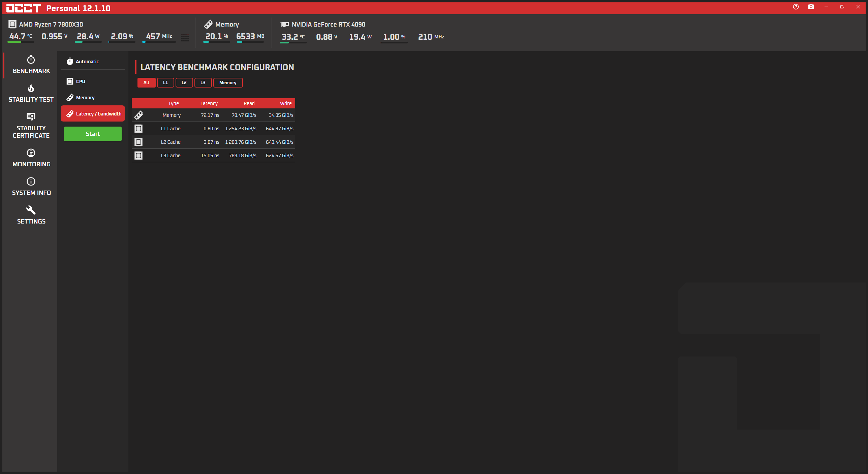The image size is (868, 474).
Task: Click the help question mark icon
Action: pos(796,7)
